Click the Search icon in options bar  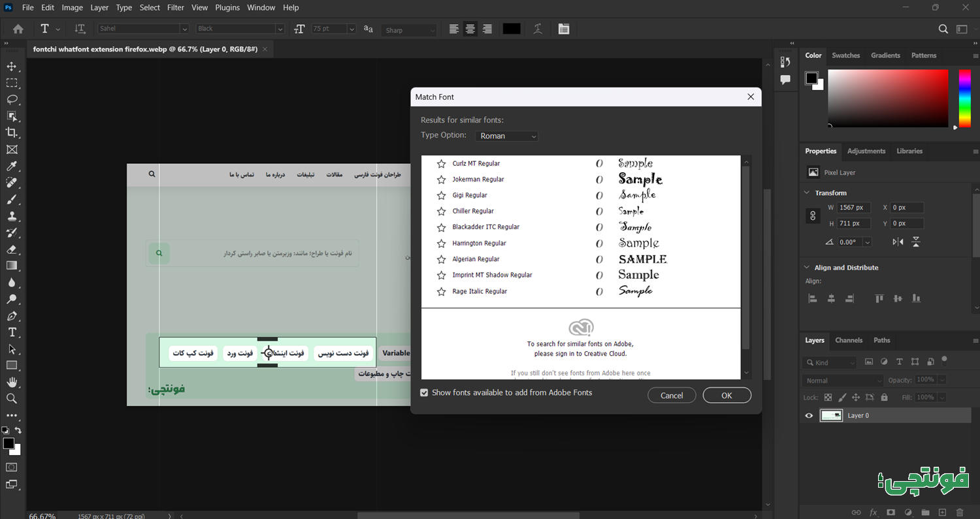[x=943, y=29]
